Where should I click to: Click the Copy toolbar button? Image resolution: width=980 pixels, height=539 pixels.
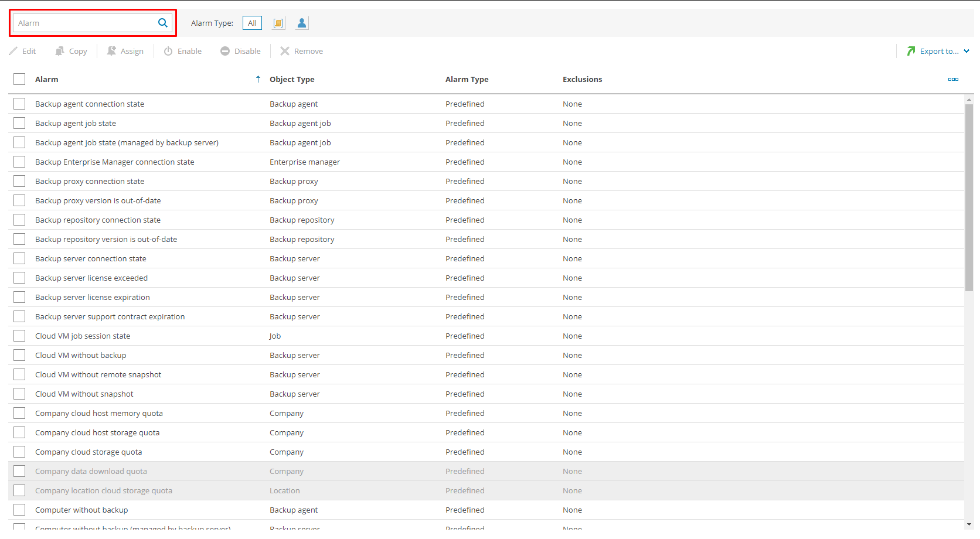[x=71, y=51]
